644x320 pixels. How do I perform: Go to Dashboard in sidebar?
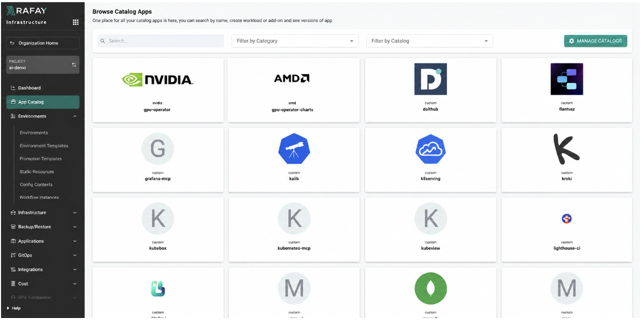42,88
